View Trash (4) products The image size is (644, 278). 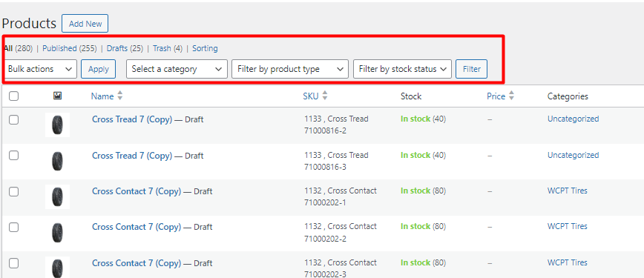(168, 48)
